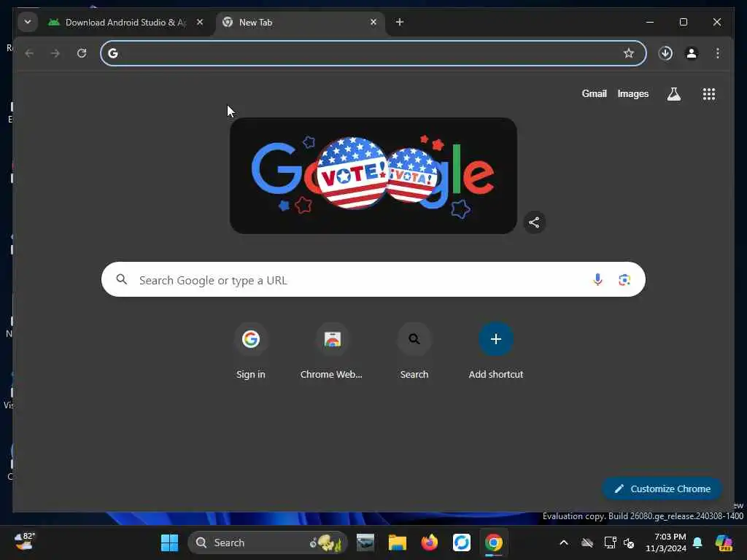
Task: Click the Chrome taskbar icon
Action: point(494,542)
